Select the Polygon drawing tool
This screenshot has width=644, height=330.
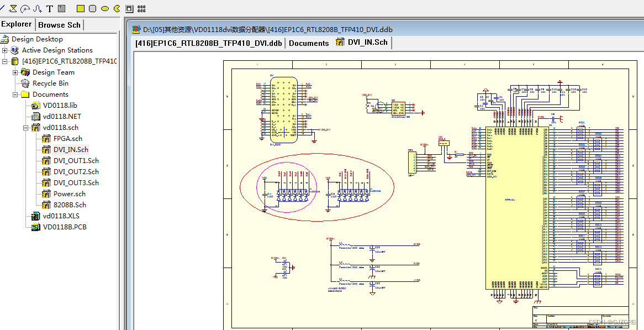point(13,8)
